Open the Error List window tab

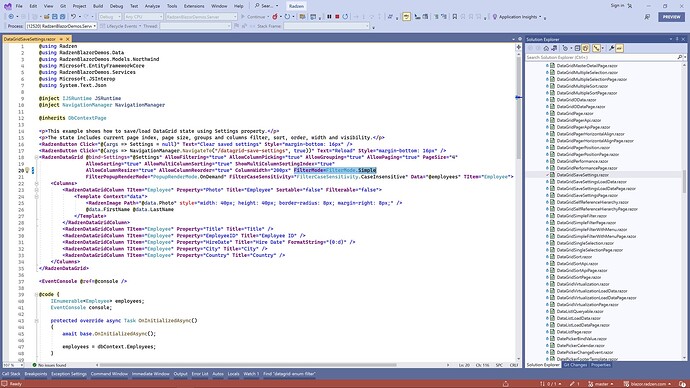click(x=200, y=374)
